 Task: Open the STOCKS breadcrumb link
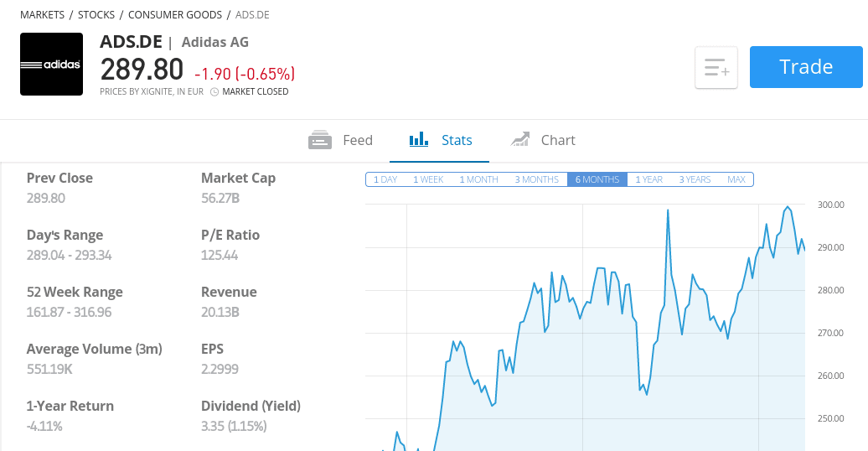point(96,15)
